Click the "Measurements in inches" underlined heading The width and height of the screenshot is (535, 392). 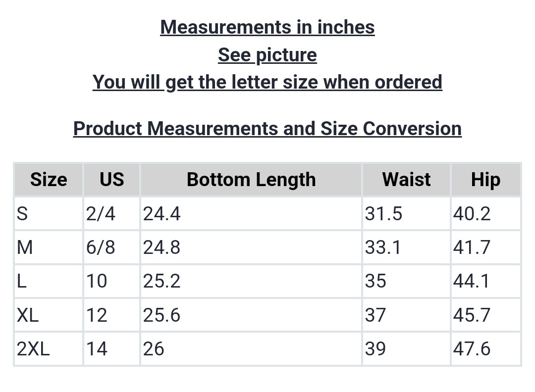coord(267,27)
